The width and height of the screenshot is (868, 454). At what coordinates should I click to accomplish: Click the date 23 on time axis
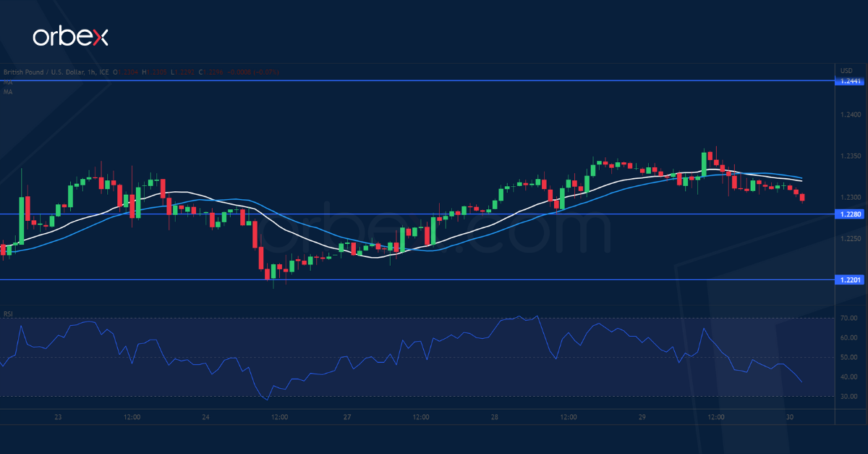coord(58,417)
